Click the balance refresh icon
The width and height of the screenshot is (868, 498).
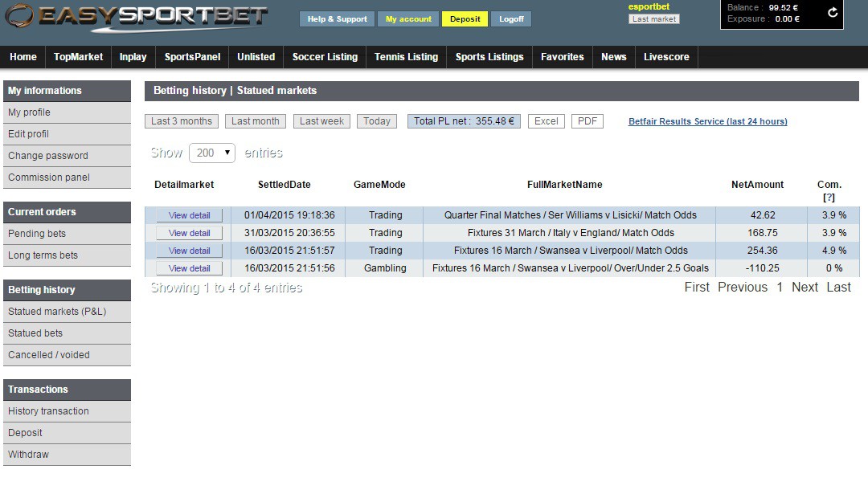[832, 12]
